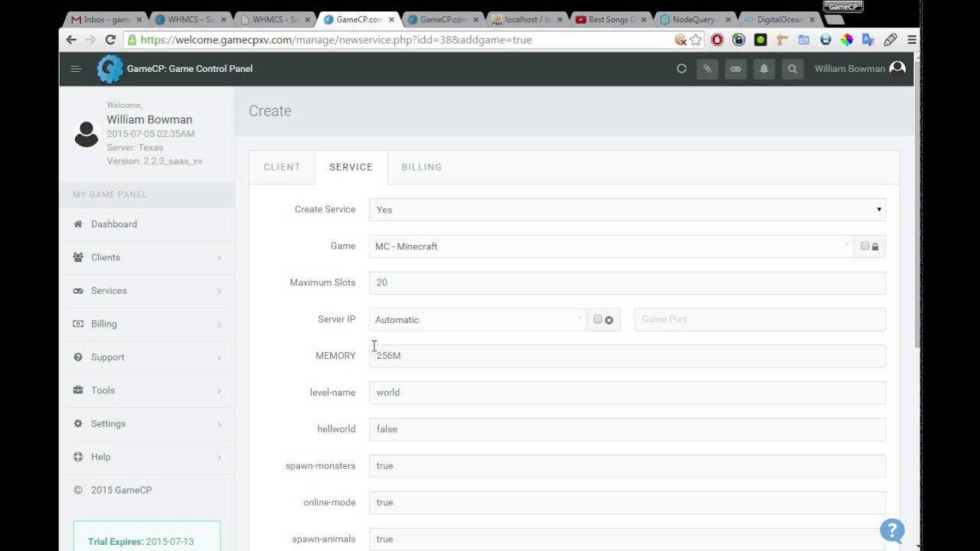Expand the Services sidebar menu

click(x=147, y=291)
